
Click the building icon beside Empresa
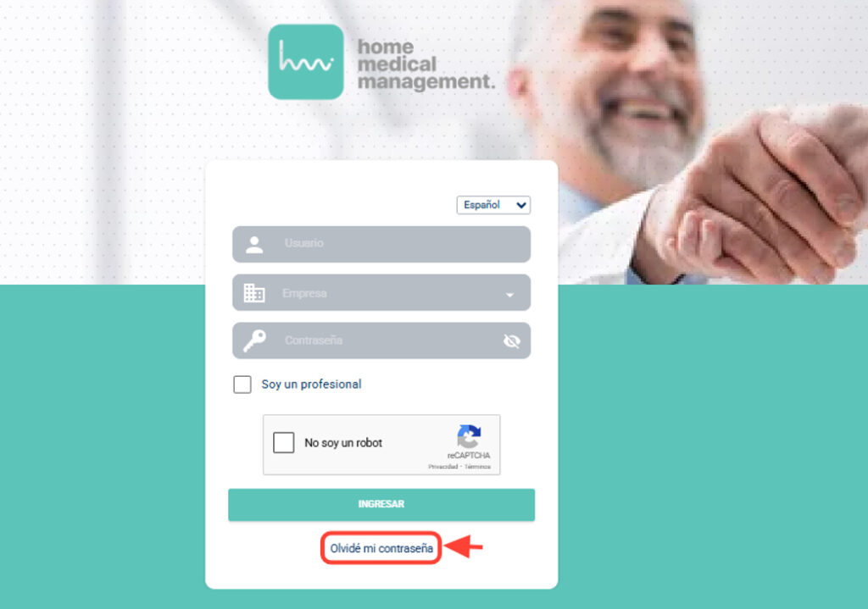click(x=254, y=292)
